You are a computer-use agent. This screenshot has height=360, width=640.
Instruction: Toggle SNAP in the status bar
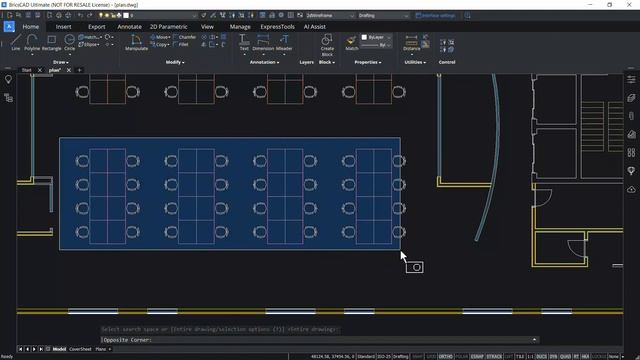[x=418, y=356]
